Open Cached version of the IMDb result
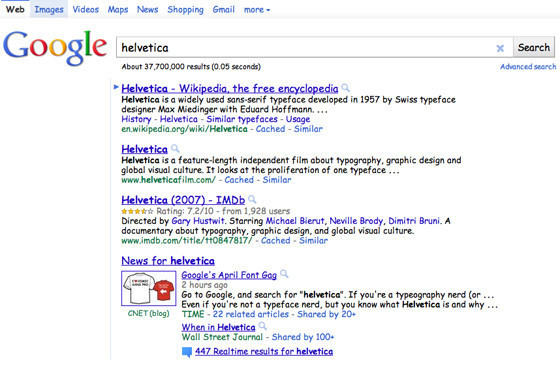 coord(275,241)
